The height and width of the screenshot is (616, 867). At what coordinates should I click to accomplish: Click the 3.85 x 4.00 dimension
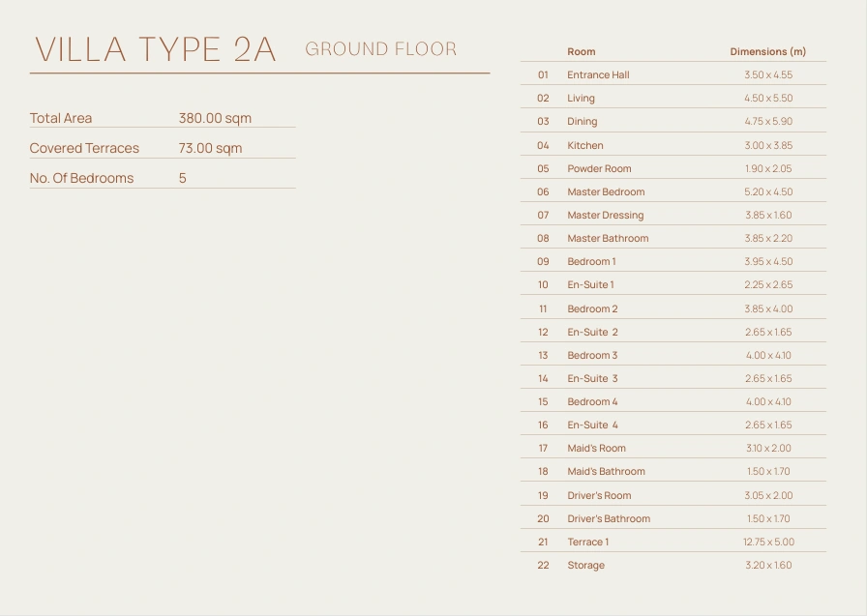click(x=768, y=308)
